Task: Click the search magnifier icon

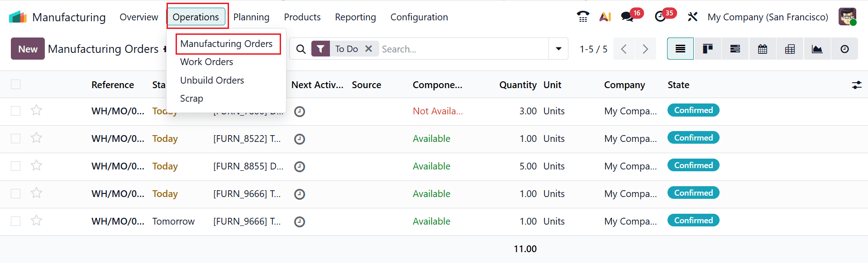Action: tap(301, 49)
